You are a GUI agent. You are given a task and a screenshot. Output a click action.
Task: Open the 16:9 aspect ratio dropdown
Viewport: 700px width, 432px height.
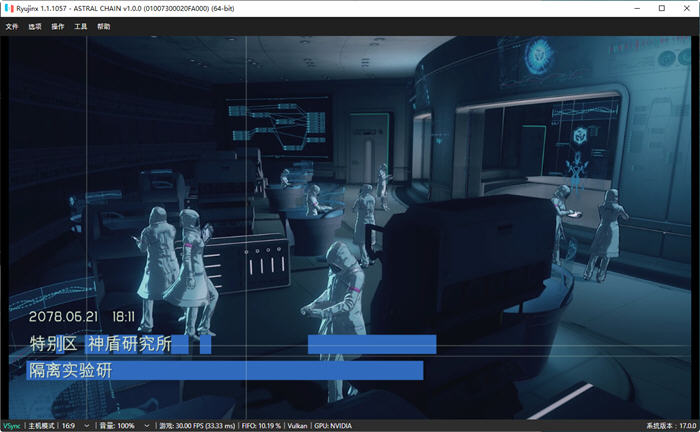[x=76, y=426]
